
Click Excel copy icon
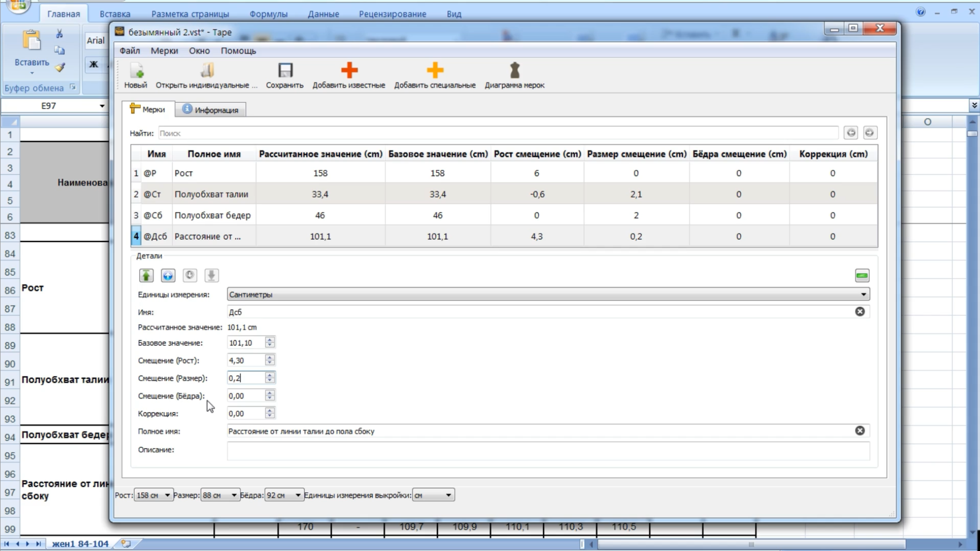59,50
